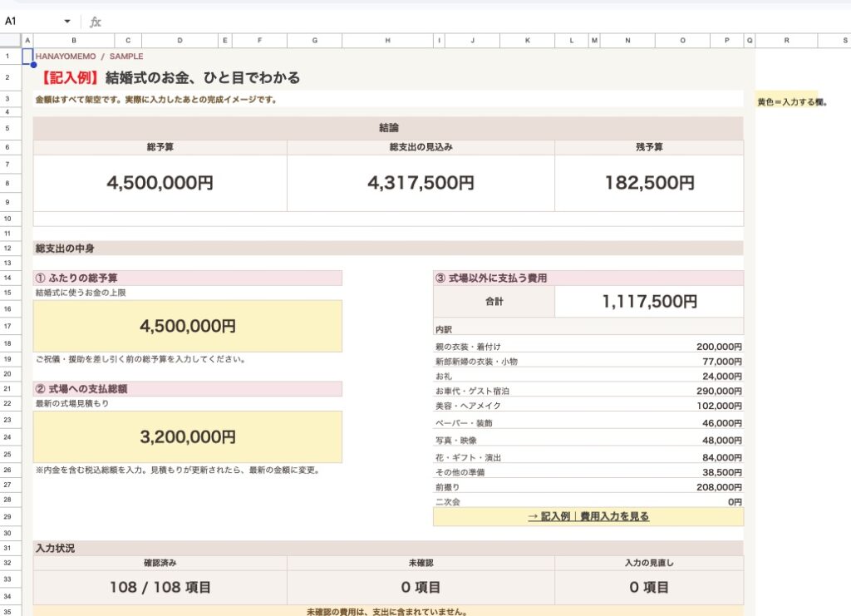
Task: Open the Name Box dropdown arrow
Action: coord(67,22)
